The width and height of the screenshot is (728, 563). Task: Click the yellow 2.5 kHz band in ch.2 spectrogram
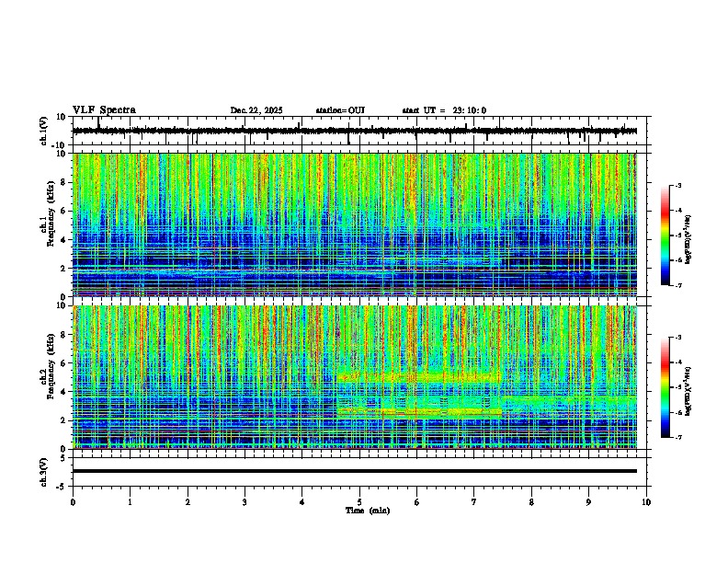tap(419, 412)
